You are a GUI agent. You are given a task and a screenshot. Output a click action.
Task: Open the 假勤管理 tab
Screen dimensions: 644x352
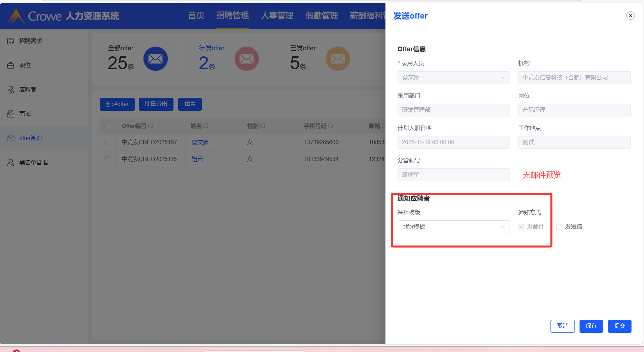click(x=322, y=16)
